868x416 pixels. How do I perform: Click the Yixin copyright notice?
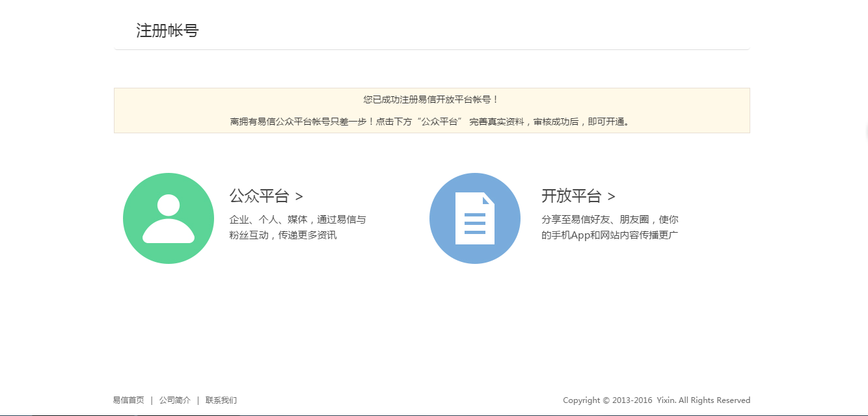[x=657, y=400]
